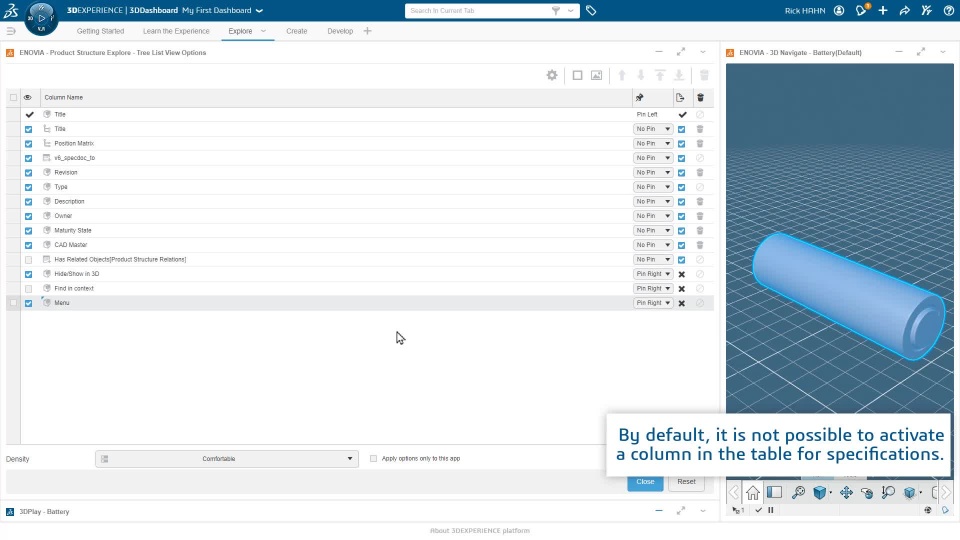The width and height of the screenshot is (960, 540).
Task: Open pin dropdown for v6_specdoc_to row
Action: click(653, 158)
